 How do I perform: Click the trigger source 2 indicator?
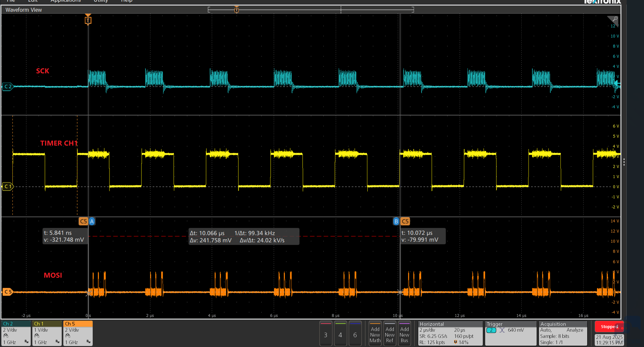tap(491, 330)
